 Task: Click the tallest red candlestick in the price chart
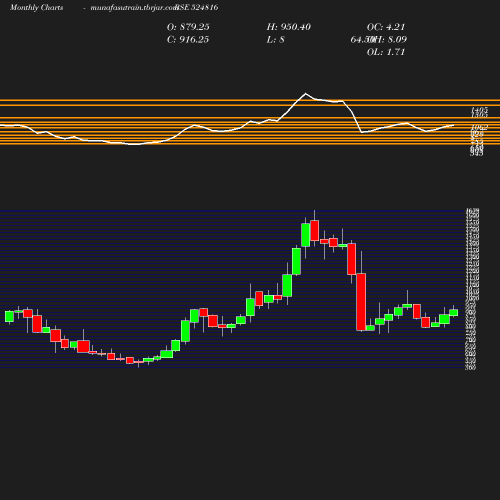pyautogui.click(x=361, y=302)
